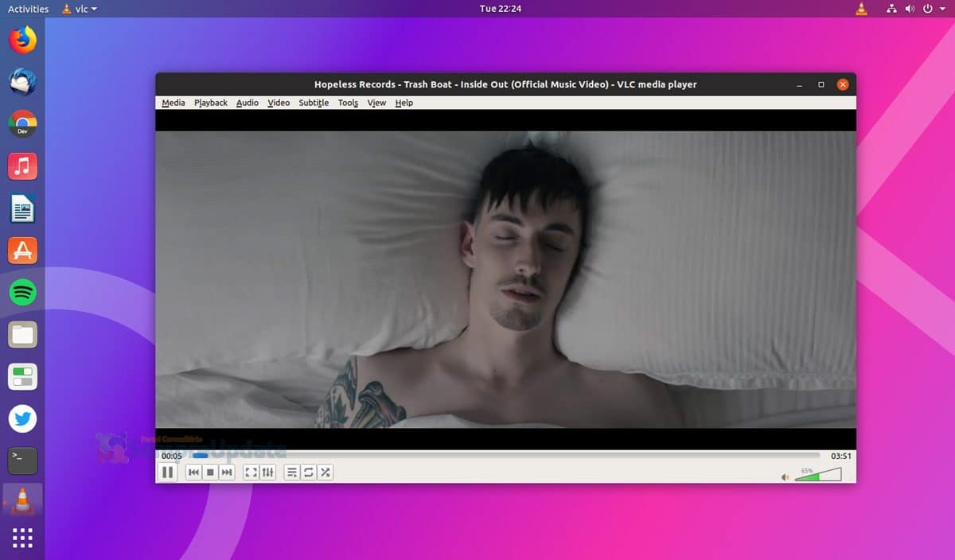Toggle the playlist view

pos(291,472)
